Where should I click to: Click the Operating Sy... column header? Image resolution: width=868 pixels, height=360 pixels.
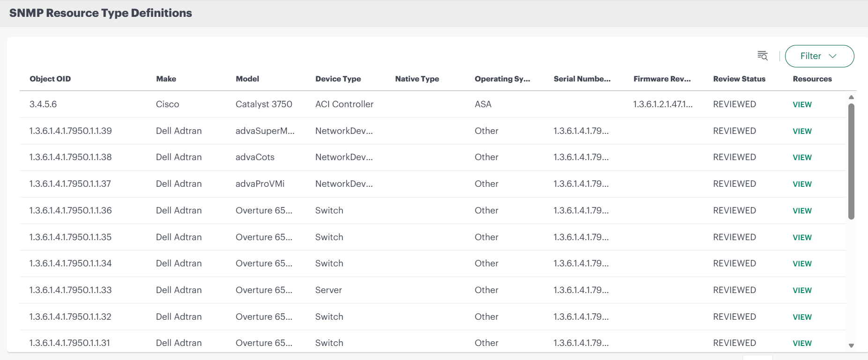(502, 79)
